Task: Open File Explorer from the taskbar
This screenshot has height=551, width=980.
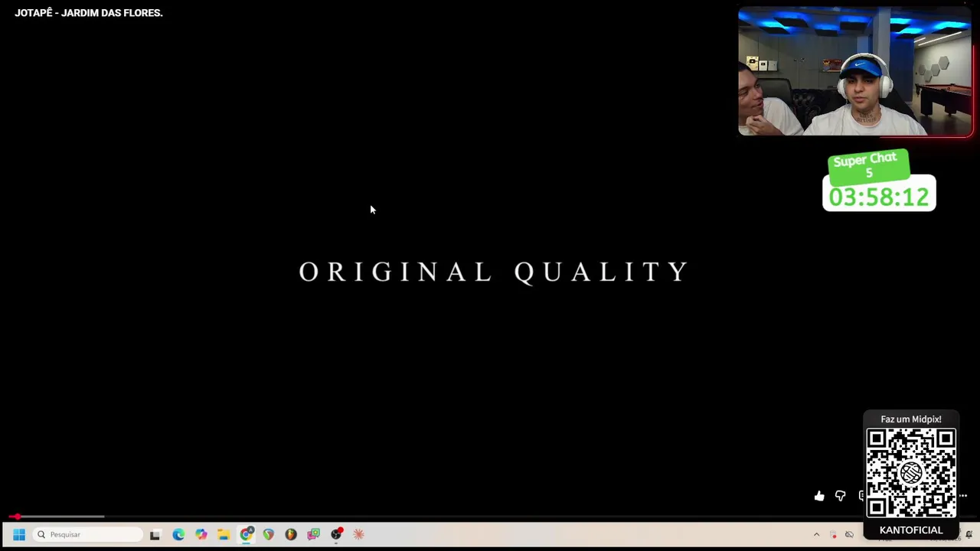Action: [x=224, y=534]
